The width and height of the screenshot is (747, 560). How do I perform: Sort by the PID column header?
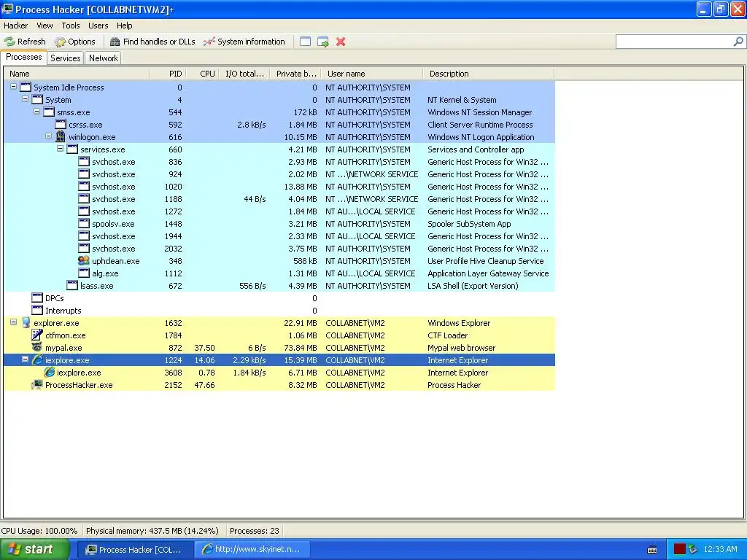[168, 74]
